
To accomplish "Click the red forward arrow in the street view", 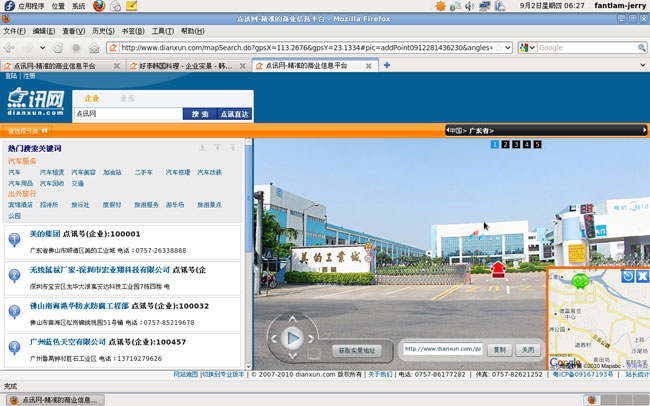I will (498, 270).
